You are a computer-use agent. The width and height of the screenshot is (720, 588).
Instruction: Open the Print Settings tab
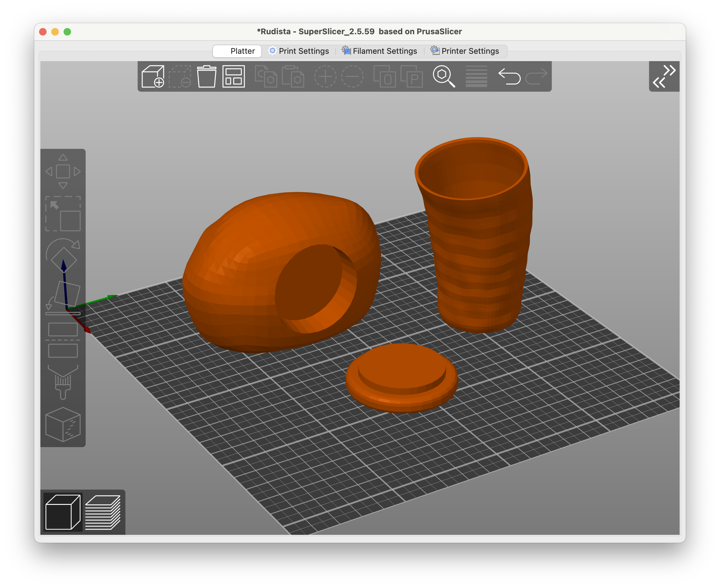pos(299,51)
